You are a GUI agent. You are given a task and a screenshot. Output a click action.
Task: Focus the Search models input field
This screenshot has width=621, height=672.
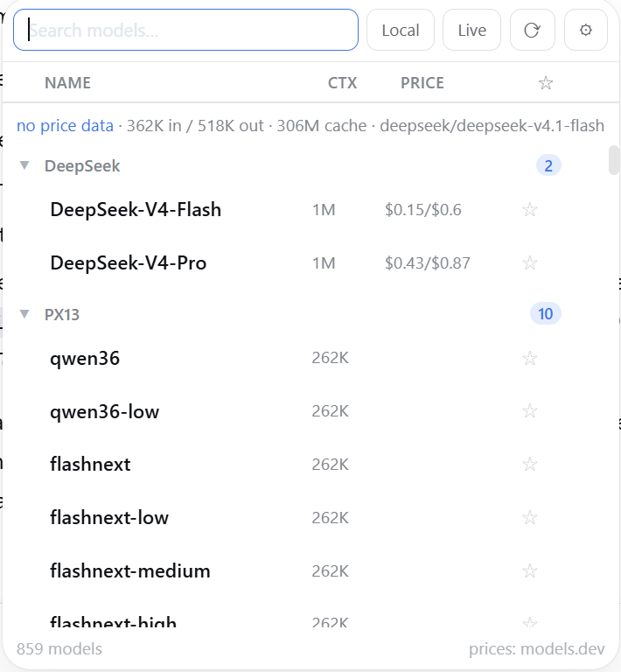(x=185, y=30)
